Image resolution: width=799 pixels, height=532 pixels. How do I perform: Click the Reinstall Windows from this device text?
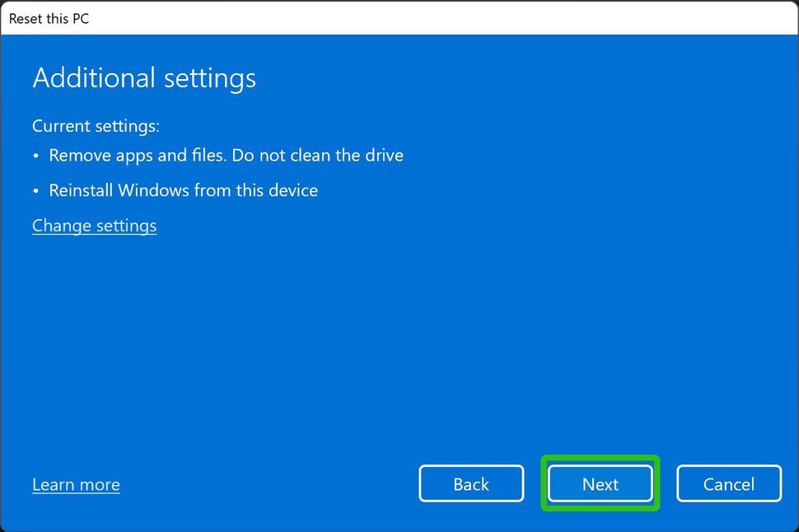coord(183,190)
